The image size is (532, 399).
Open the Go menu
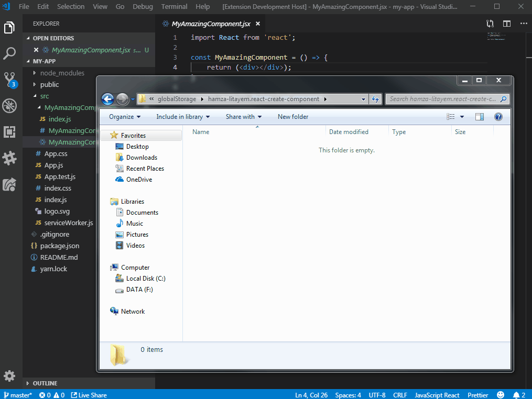pos(120,6)
